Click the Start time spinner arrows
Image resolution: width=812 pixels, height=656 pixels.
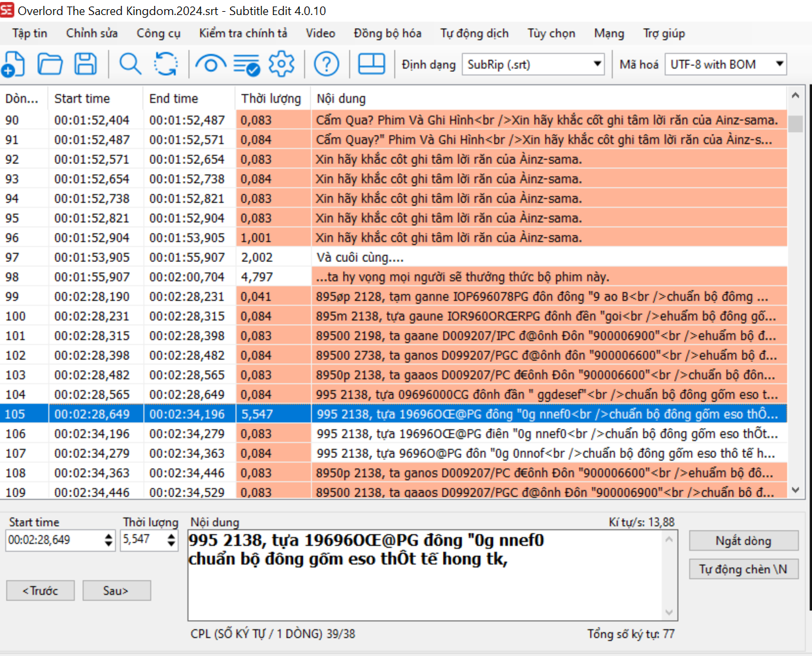[x=108, y=540]
